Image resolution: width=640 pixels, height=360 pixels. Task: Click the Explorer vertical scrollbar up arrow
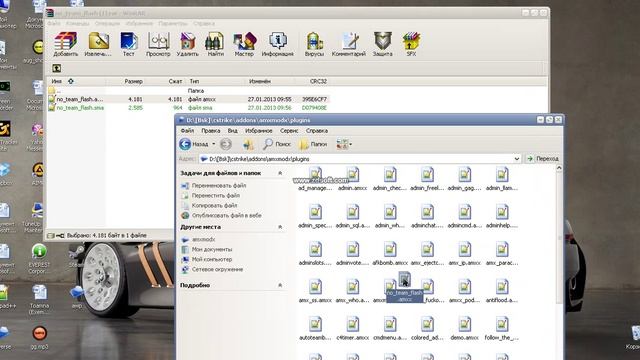pyautogui.click(x=559, y=168)
